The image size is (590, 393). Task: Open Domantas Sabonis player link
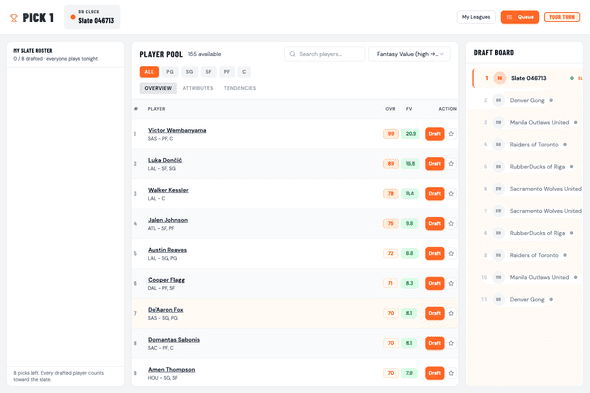point(174,340)
